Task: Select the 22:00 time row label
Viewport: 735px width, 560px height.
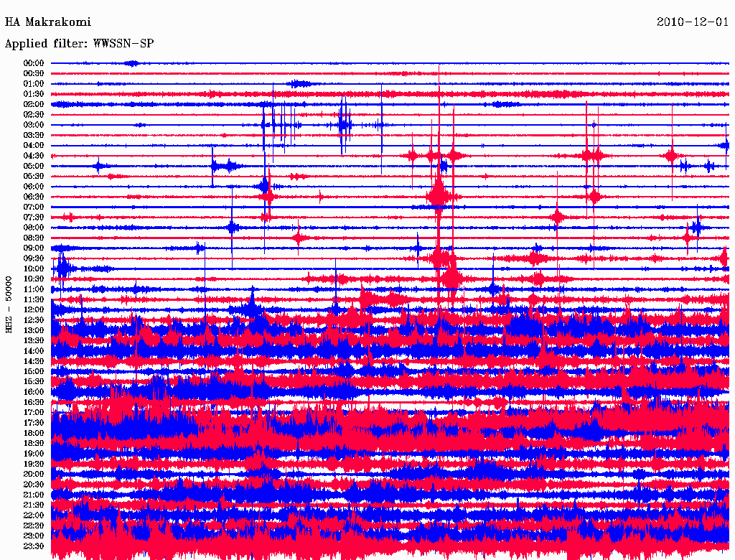Action: pyautogui.click(x=34, y=515)
